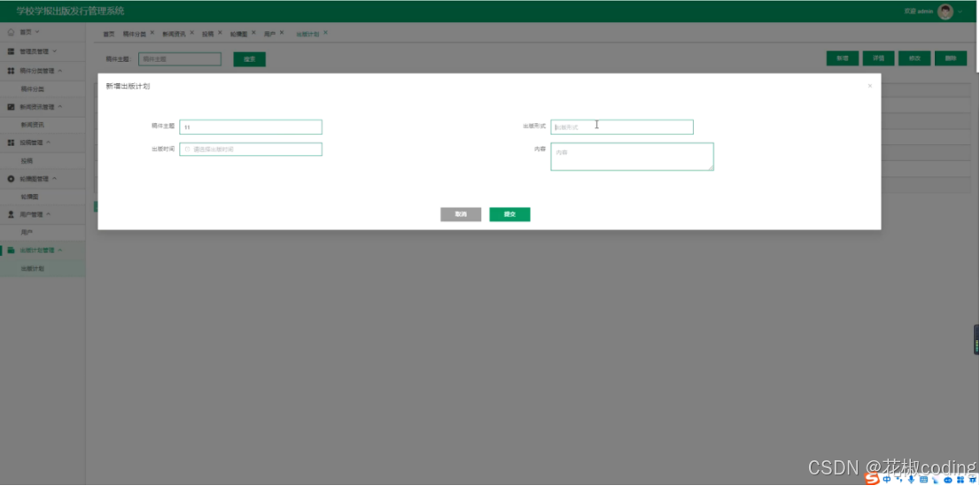This screenshot has width=980, height=486.
Task: Open the 轮播图 sidebar submenu item
Action: pos(43,197)
